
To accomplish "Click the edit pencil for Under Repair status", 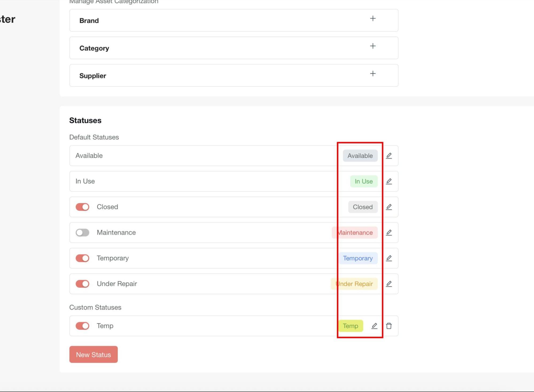I will pos(389,284).
